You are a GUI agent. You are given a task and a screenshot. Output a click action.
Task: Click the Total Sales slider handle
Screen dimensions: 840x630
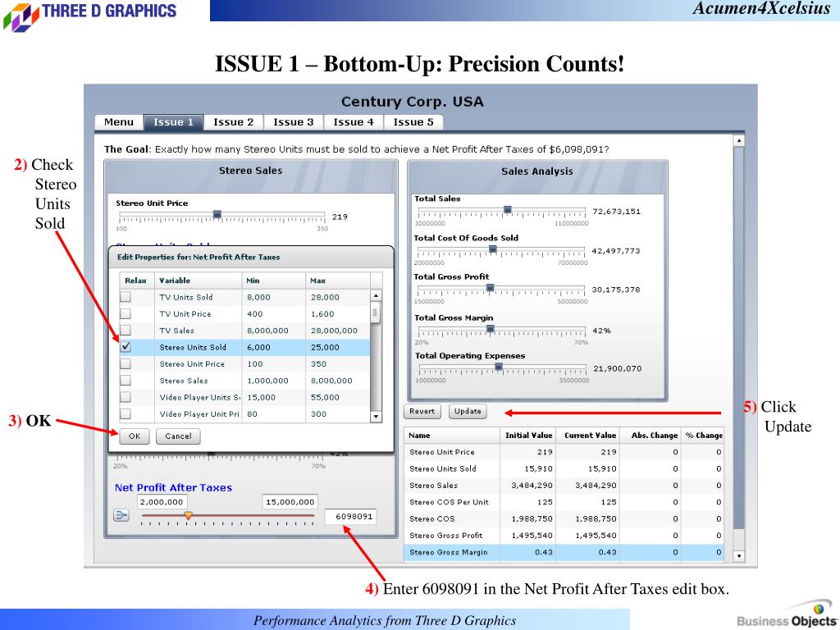pos(507,209)
